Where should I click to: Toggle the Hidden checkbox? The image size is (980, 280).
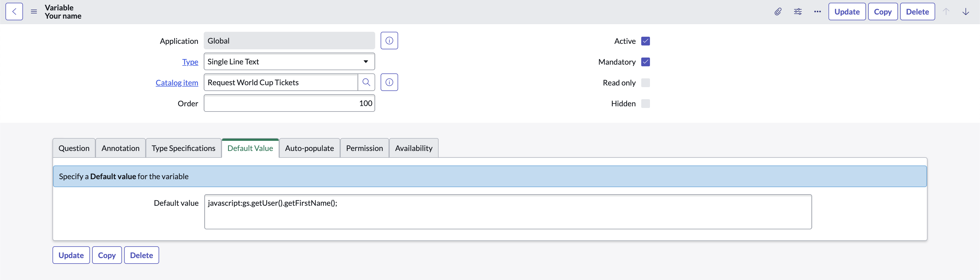[646, 103]
